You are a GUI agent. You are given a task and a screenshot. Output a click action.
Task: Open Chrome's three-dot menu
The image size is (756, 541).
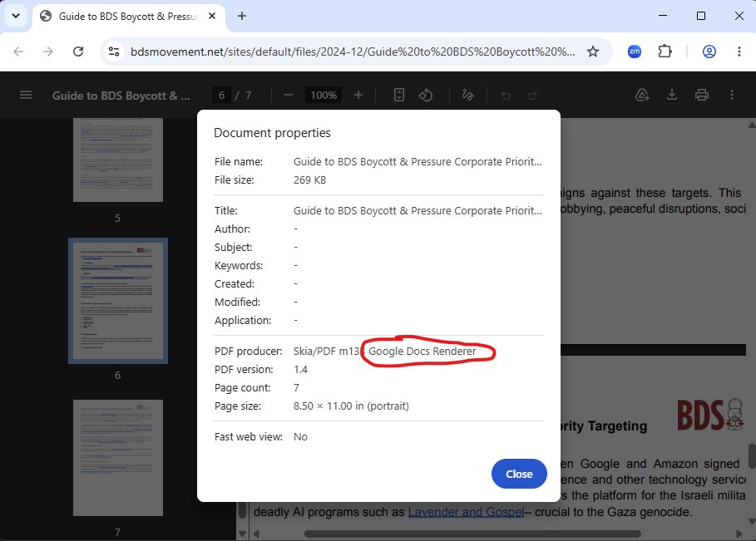click(739, 52)
